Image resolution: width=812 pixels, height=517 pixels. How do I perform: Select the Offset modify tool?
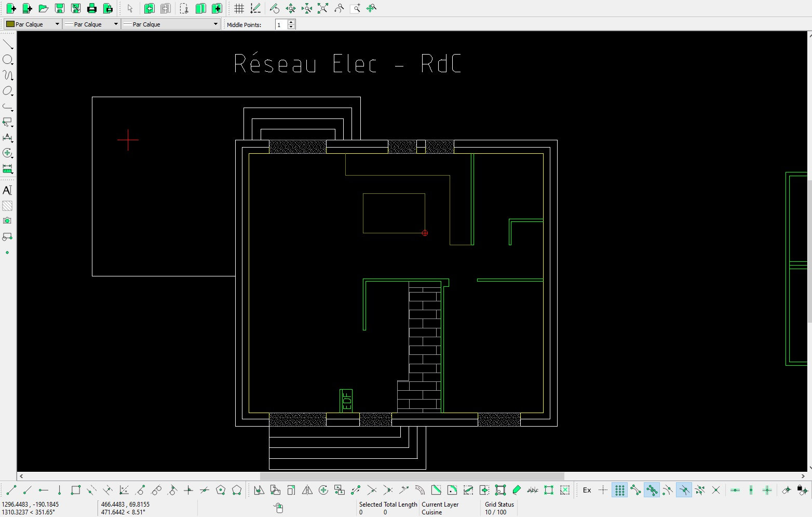pos(420,490)
